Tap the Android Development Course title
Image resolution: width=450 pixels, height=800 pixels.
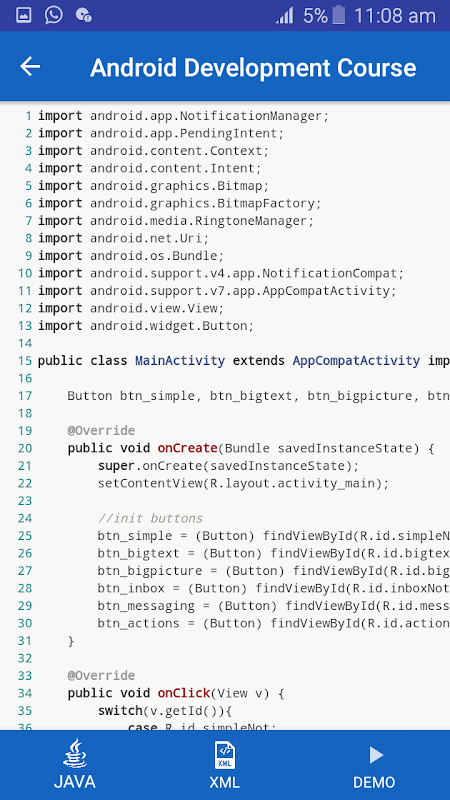[253, 67]
